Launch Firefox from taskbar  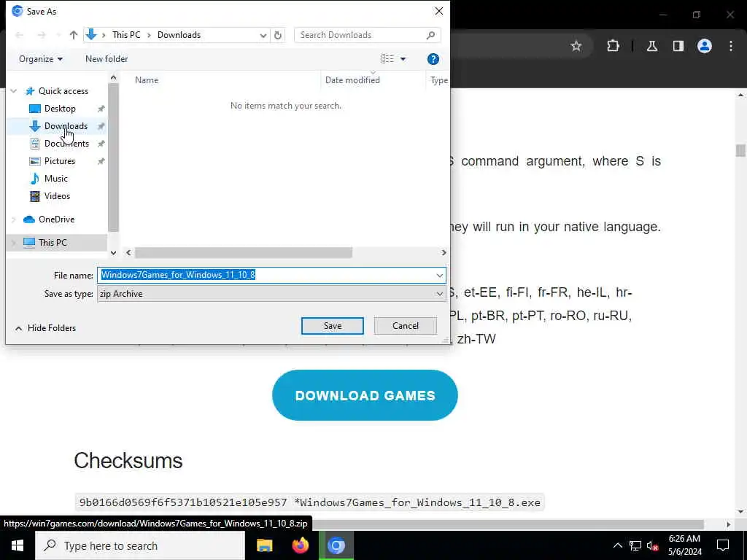point(300,545)
